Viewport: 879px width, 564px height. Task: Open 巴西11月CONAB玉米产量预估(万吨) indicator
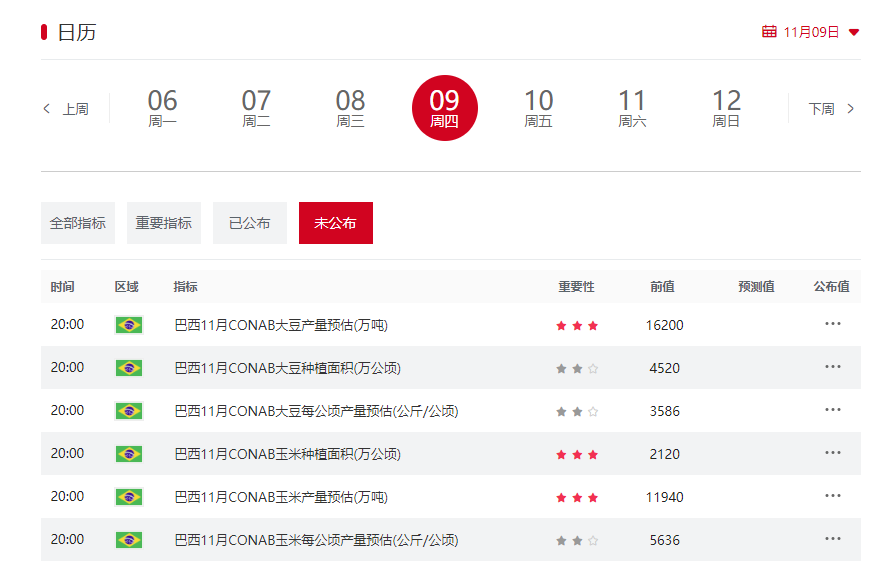coord(281,497)
